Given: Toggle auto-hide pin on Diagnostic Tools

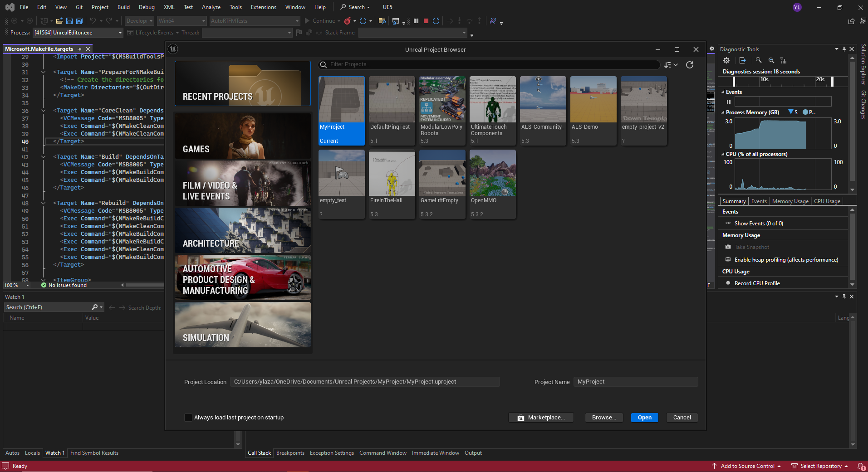Looking at the screenshot, I should pos(844,49).
